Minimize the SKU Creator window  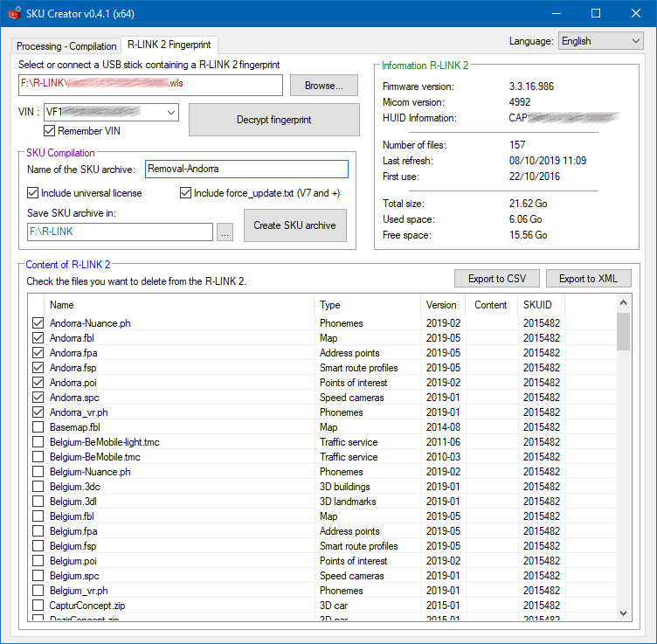pyautogui.click(x=557, y=13)
